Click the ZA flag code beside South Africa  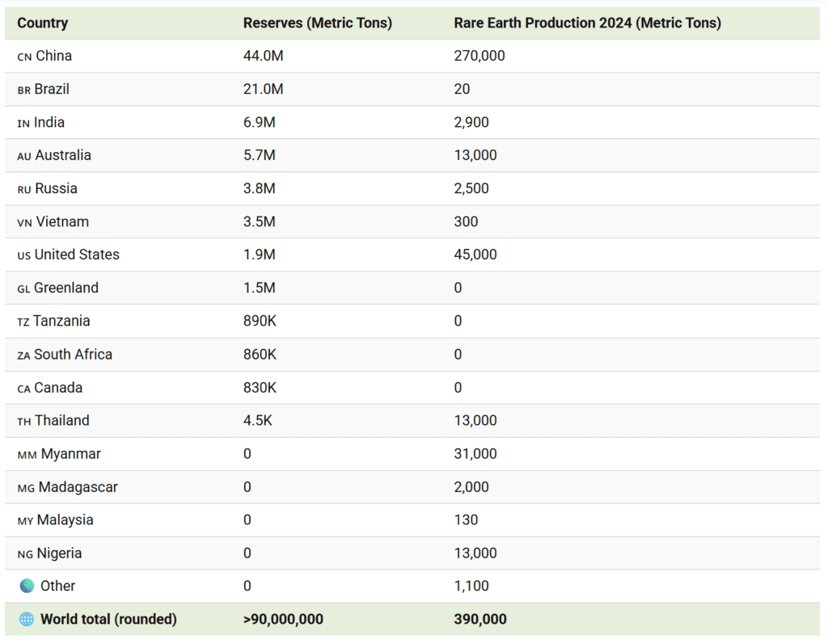pyautogui.click(x=23, y=355)
